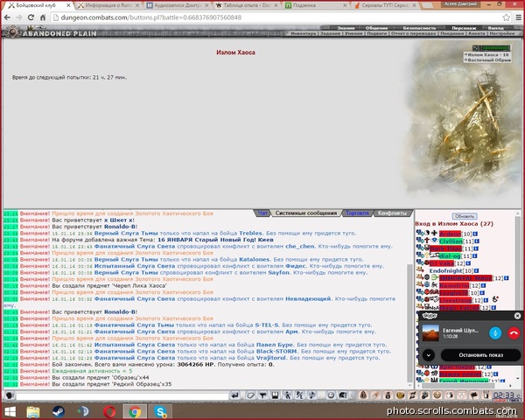Open Инвентарь submenu link
The height and width of the screenshot is (420, 525).
[303, 33]
